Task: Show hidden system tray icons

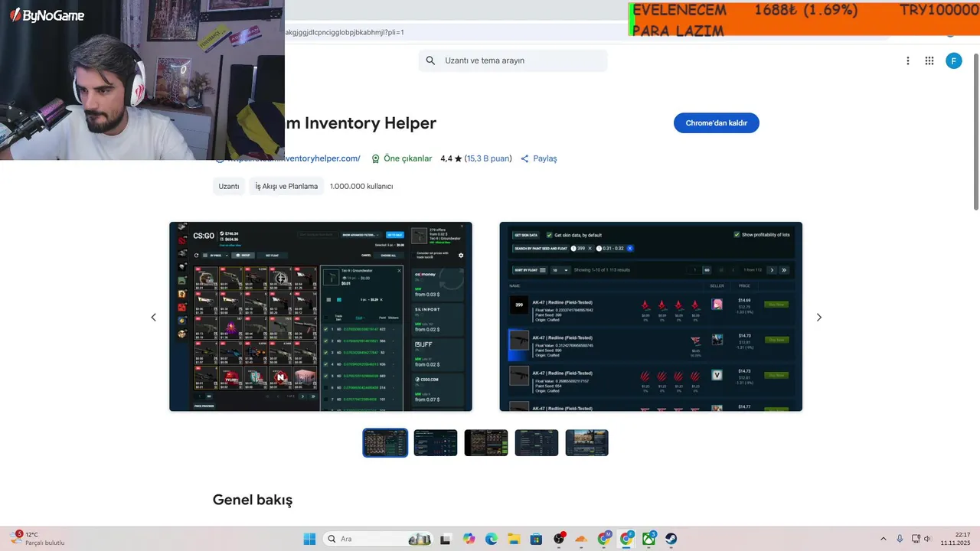Action: 883,539
